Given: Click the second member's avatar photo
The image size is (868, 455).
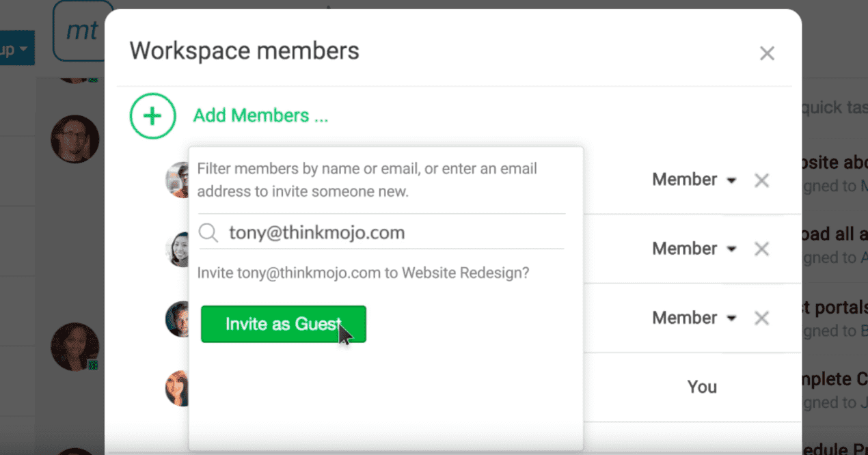Looking at the screenshot, I should 178,250.
